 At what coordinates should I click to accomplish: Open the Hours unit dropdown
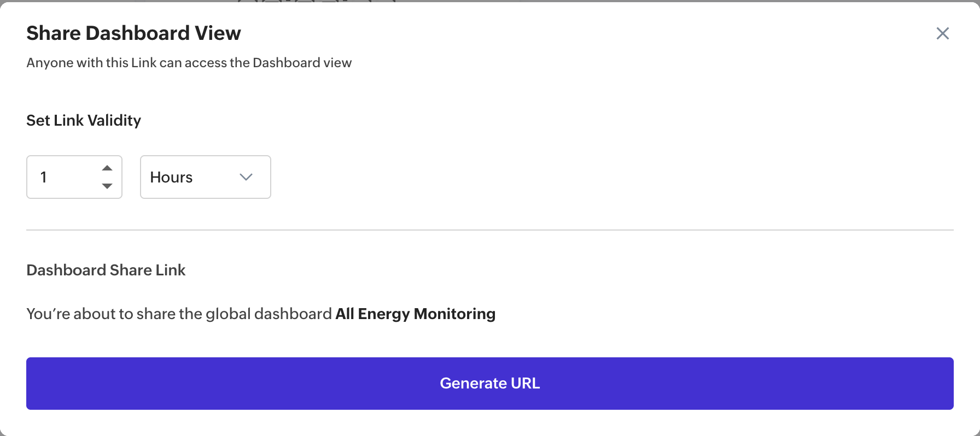(205, 177)
